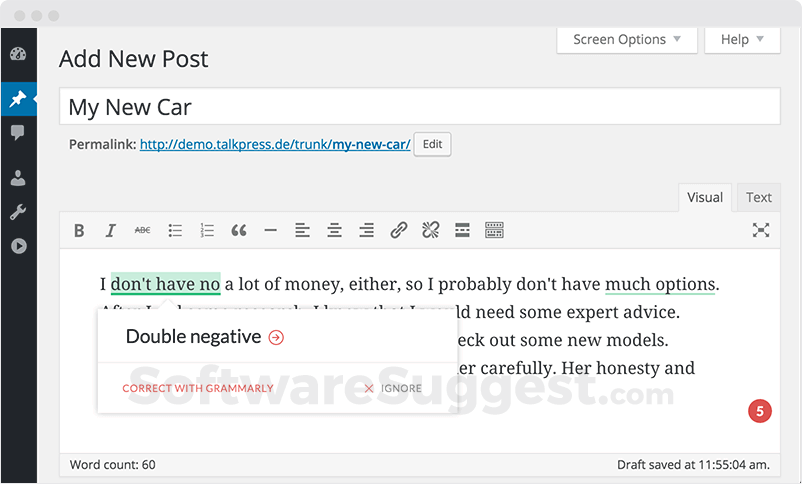Expand Double negative explanation arrow
The width and height of the screenshot is (802, 484).
(x=276, y=338)
